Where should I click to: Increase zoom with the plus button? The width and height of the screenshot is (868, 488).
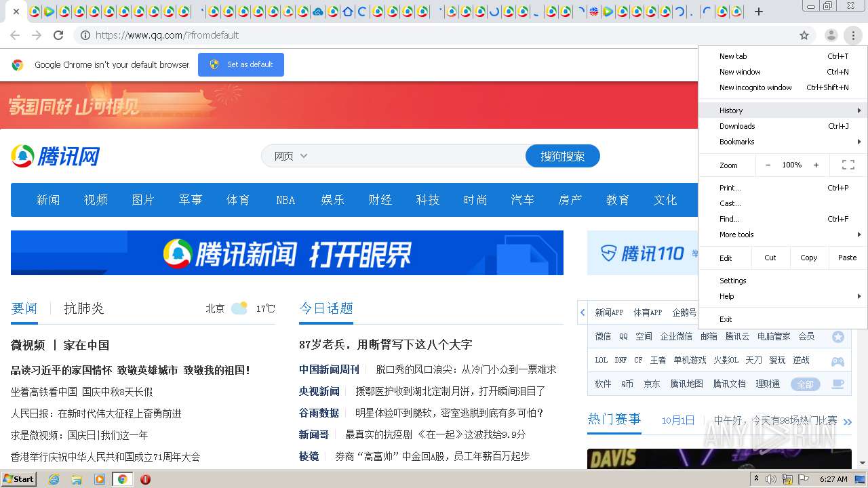(x=816, y=165)
